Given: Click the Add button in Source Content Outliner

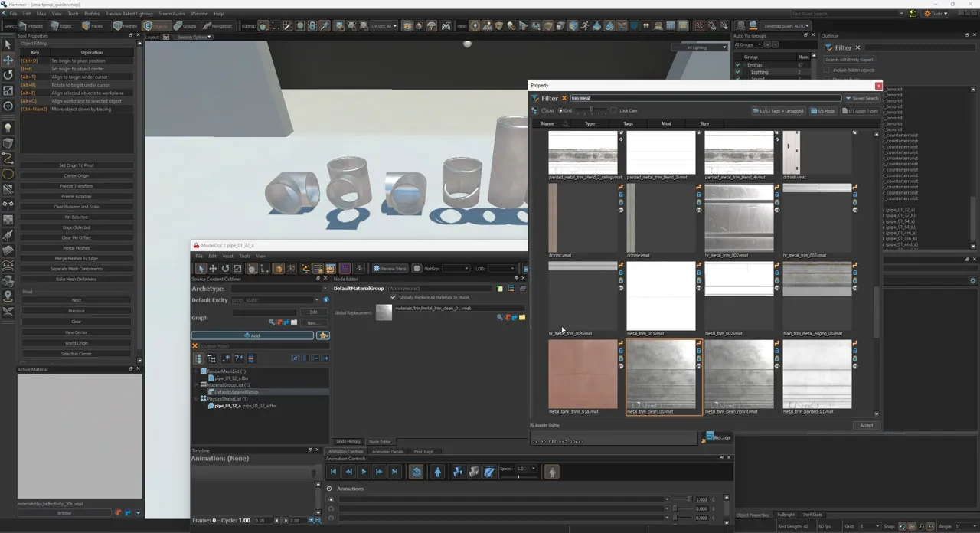Looking at the screenshot, I should click(x=253, y=335).
